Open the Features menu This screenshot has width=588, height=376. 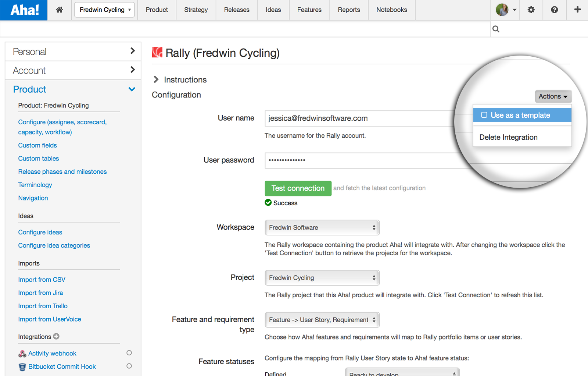pos(309,10)
